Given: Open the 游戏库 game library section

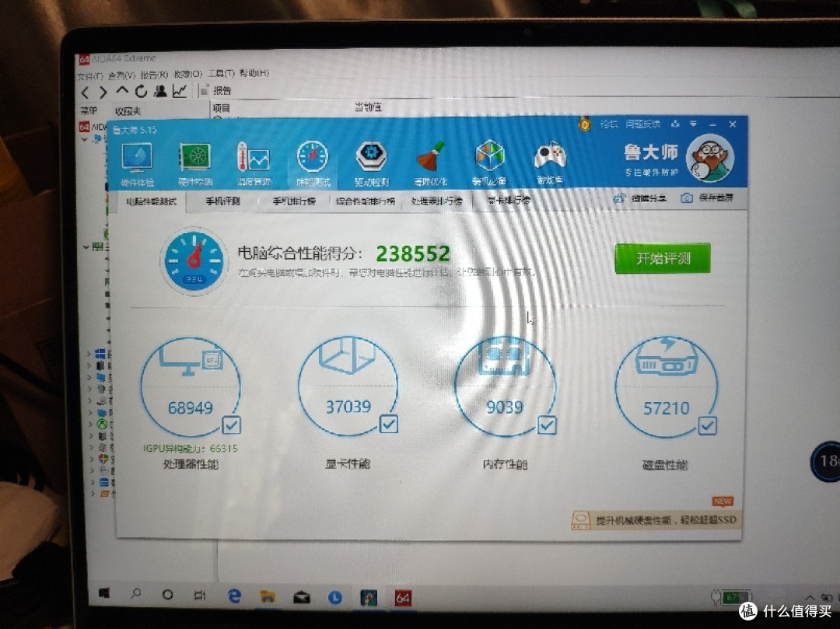Looking at the screenshot, I should click(x=550, y=162).
